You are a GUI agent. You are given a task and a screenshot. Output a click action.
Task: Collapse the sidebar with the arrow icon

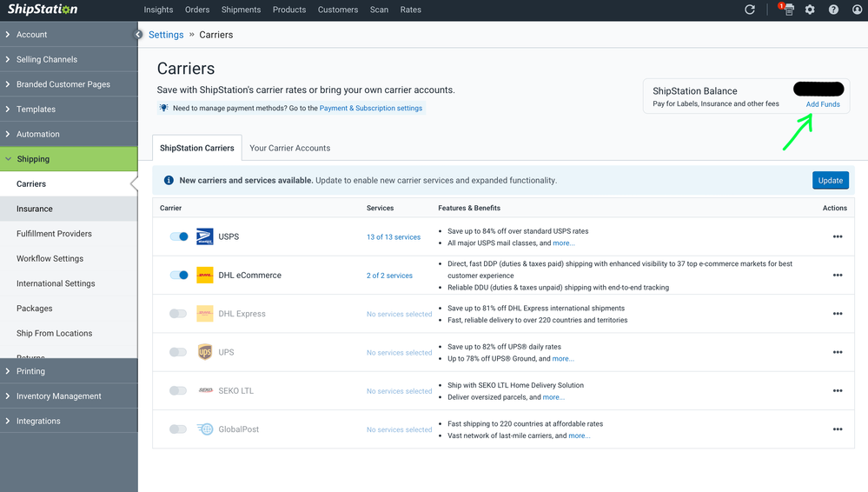(x=138, y=35)
